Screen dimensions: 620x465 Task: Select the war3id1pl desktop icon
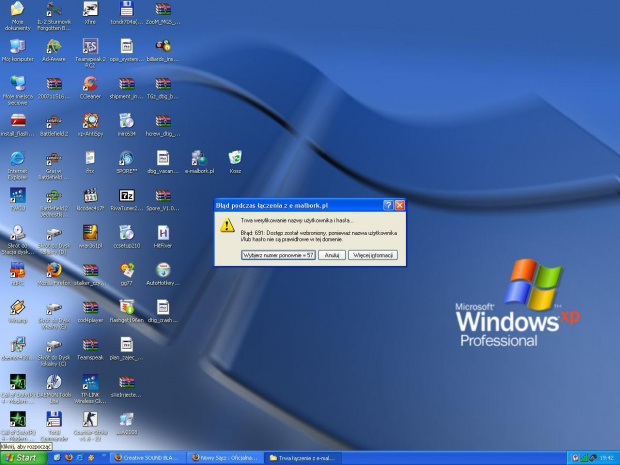coord(90,236)
